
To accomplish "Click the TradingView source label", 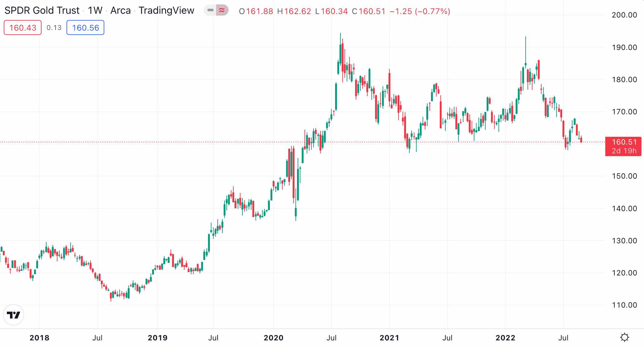I will (x=166, y=10).
